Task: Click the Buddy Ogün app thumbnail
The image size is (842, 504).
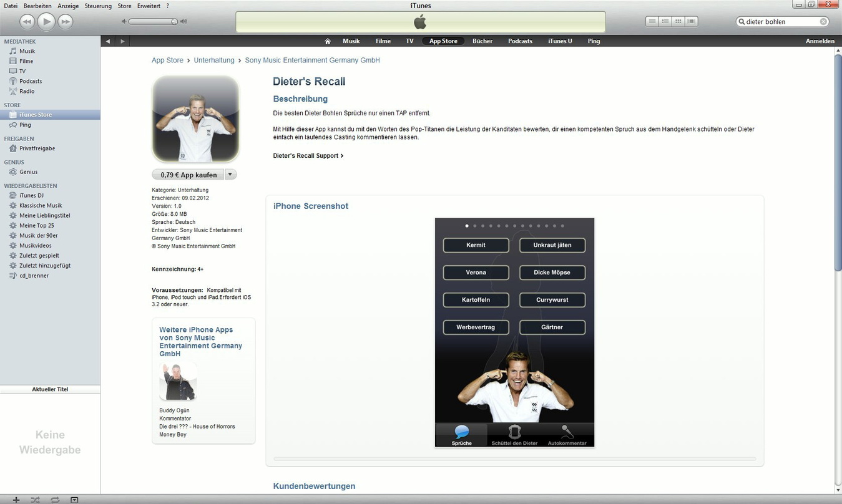Action: [178, 382]
